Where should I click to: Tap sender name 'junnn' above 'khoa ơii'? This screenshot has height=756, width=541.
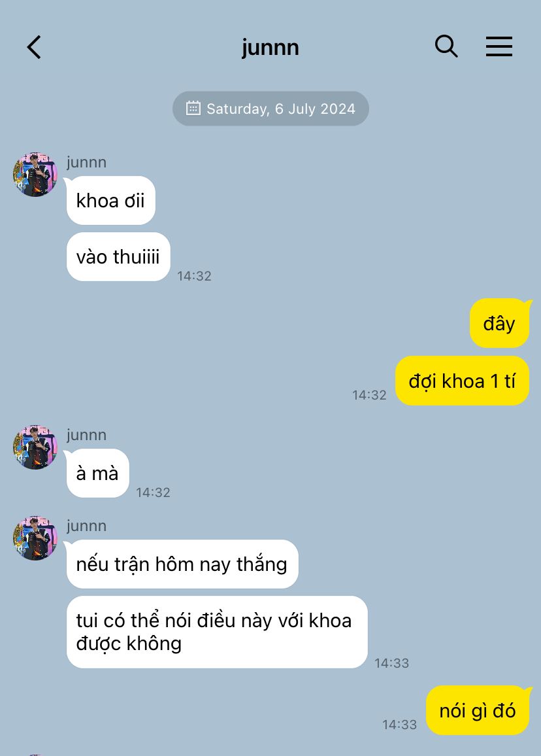(87, 162)
